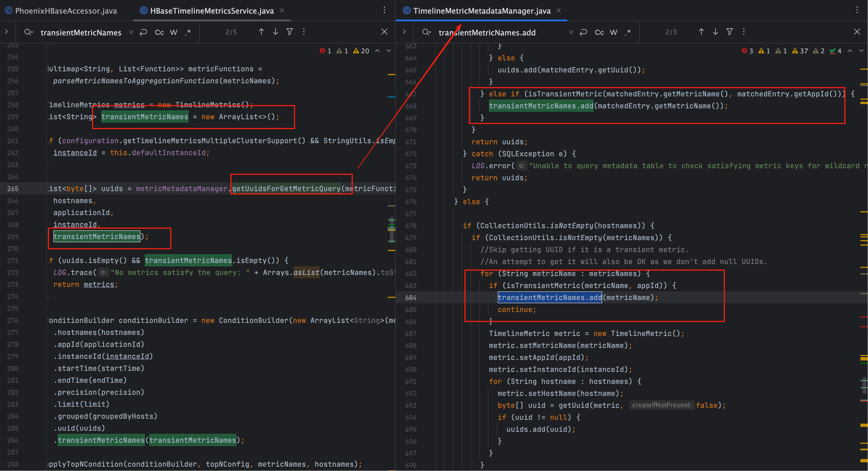Click the underlined instanceId on line 262
868x471 pixels.
75,153
